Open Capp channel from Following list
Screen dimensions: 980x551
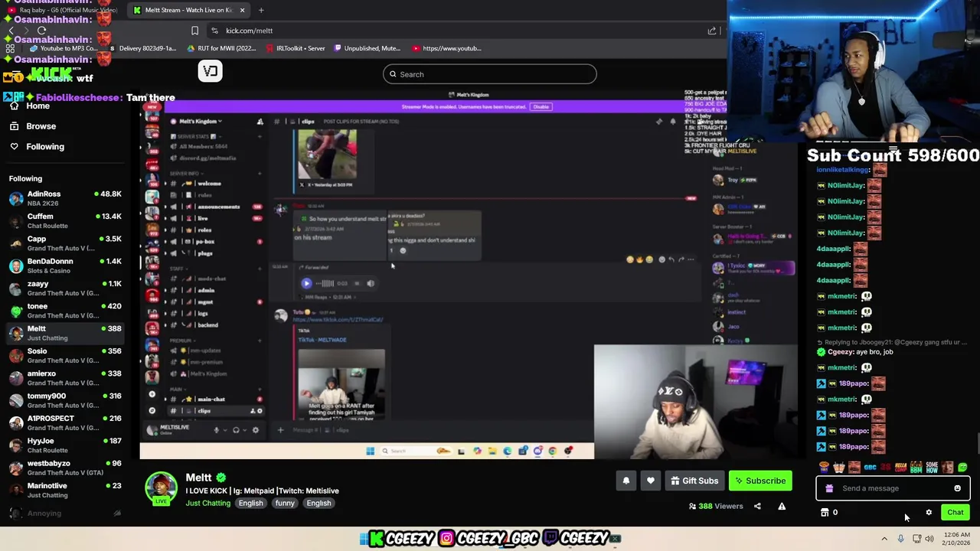[x=65, y=243]
